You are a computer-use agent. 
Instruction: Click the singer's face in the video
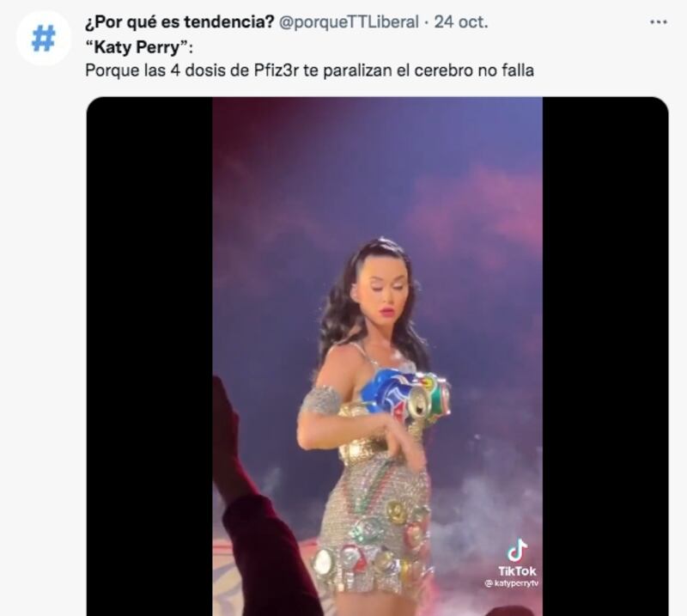(383, 288)
